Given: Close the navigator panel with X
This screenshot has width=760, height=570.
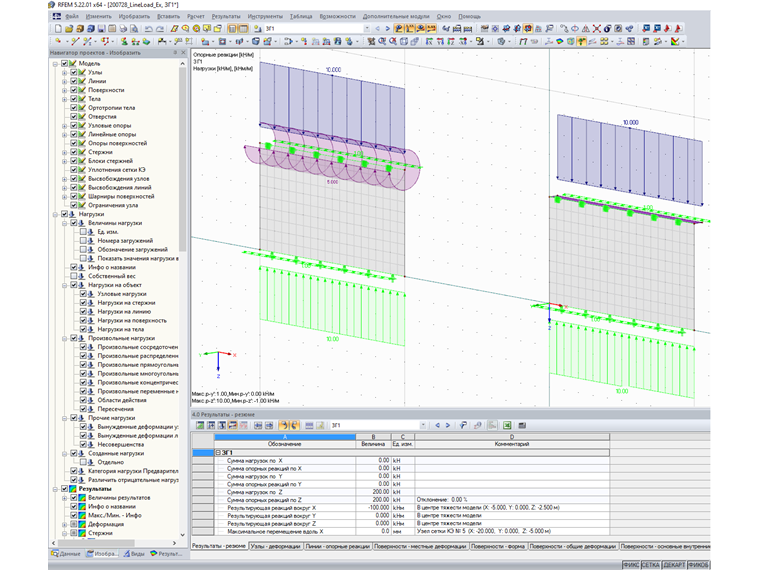Looking at the screenshot, I should point(183,52).
